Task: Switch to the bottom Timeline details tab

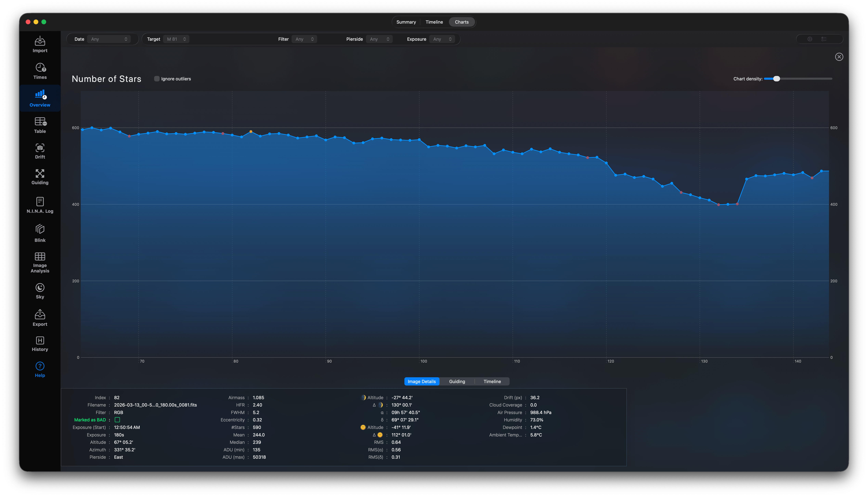Action: [x=492, y=382]
